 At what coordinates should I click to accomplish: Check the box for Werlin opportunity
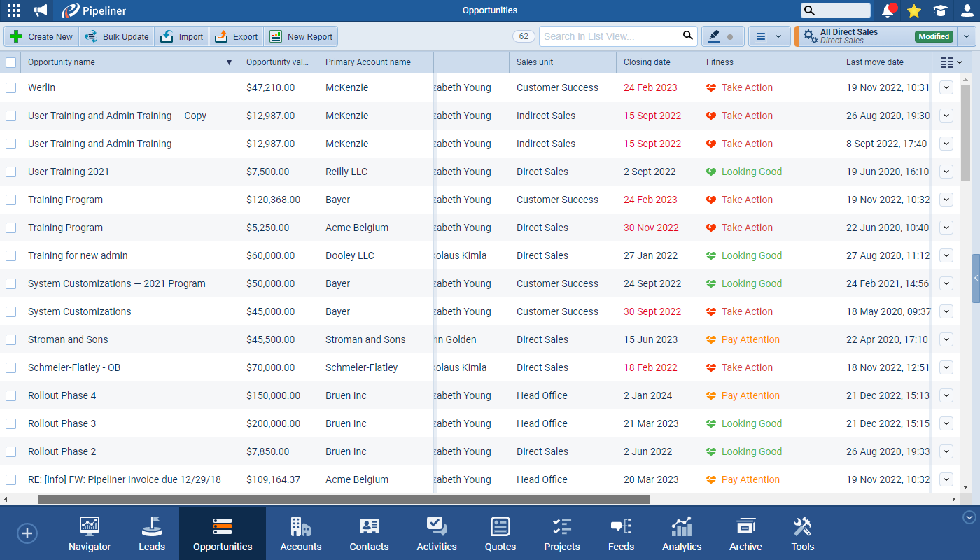11,87
